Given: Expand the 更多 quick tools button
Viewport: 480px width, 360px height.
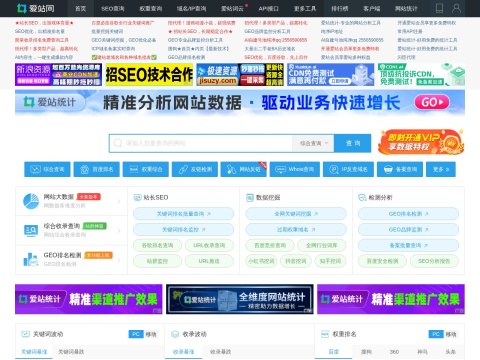Looking at the screenshot, I should click(x=441, y=169).
